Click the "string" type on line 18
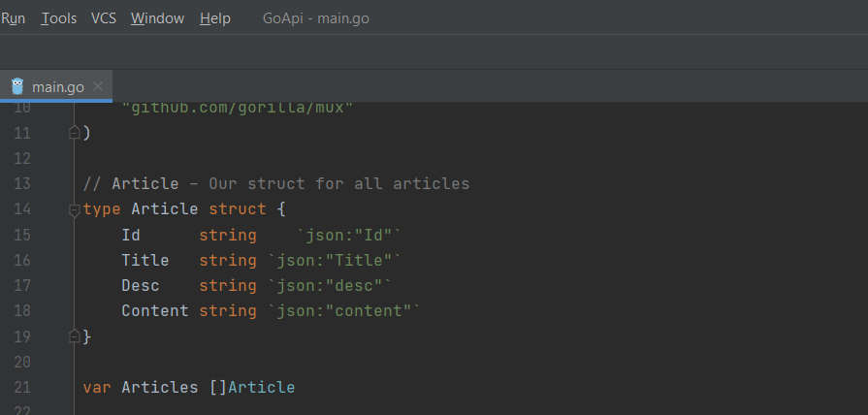Image resolution: width=868 pixels, height=415 pixels. (228, 311)
